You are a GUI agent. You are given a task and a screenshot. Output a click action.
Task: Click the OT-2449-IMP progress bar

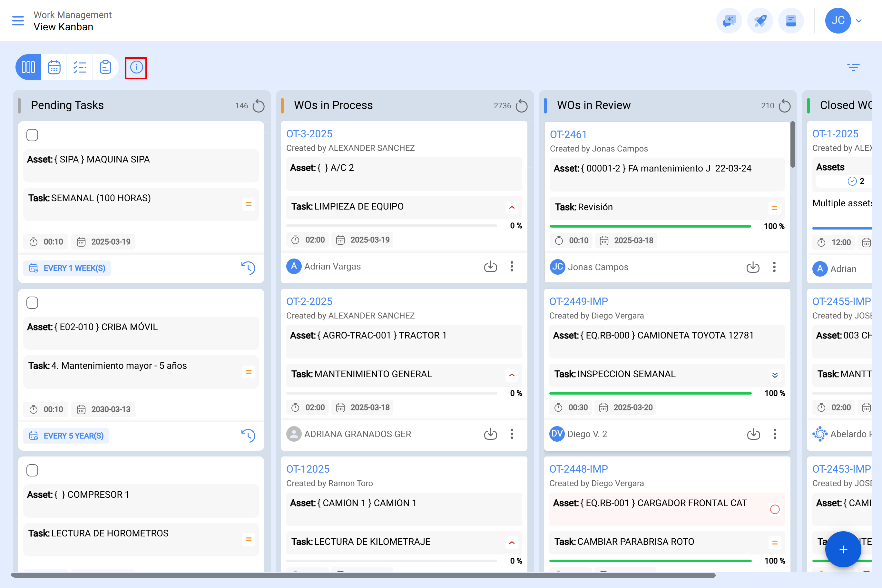coord(651,393)
